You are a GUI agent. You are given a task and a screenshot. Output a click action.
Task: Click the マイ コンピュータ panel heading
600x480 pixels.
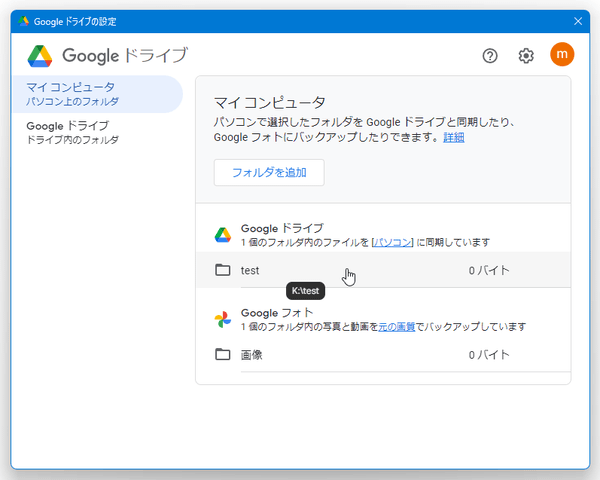[269, 103]
